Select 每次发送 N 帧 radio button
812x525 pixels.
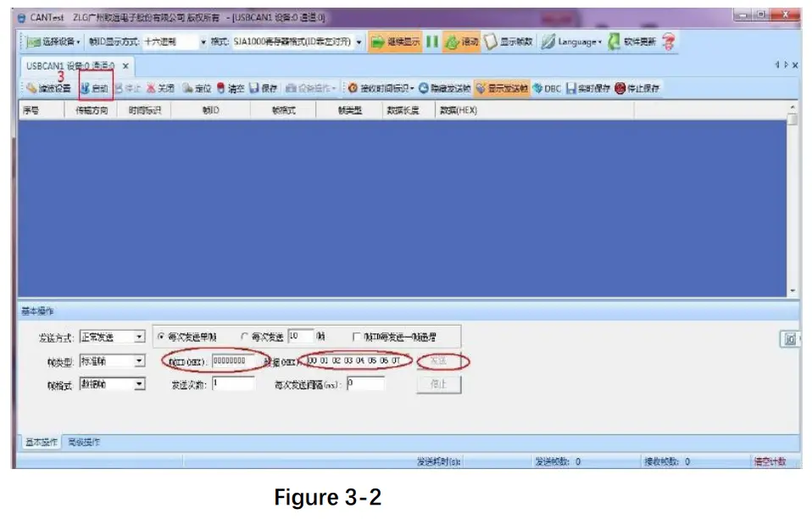244,337
